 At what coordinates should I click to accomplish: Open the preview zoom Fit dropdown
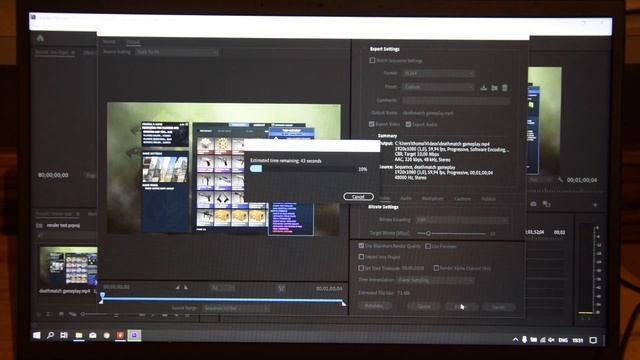tap(223, 288)
